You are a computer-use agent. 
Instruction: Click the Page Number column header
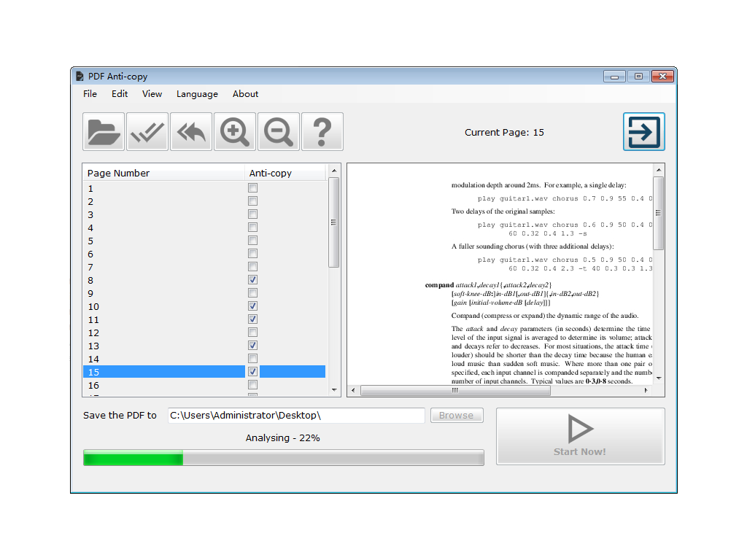point(164,173)
